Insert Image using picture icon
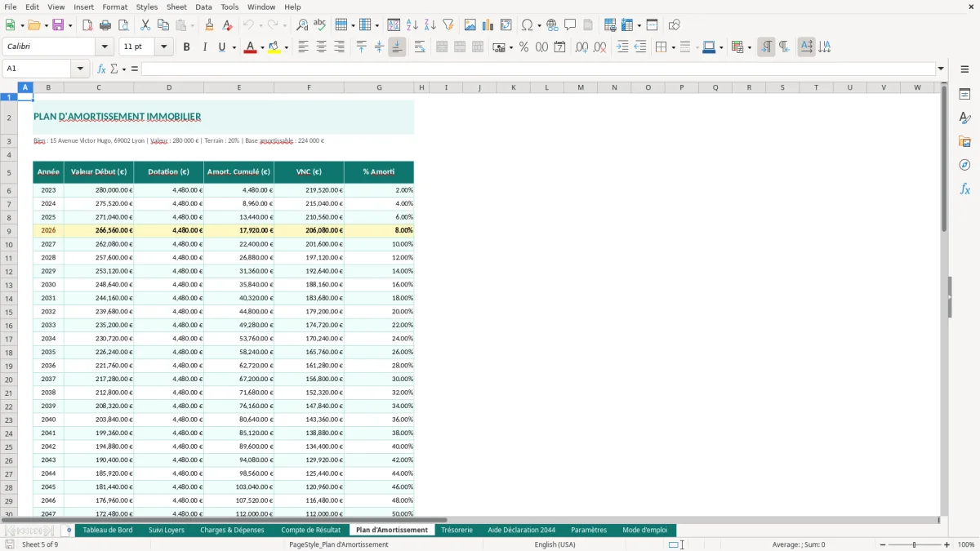980x551 pixels. pyautogui.click(x=470, y=25)
